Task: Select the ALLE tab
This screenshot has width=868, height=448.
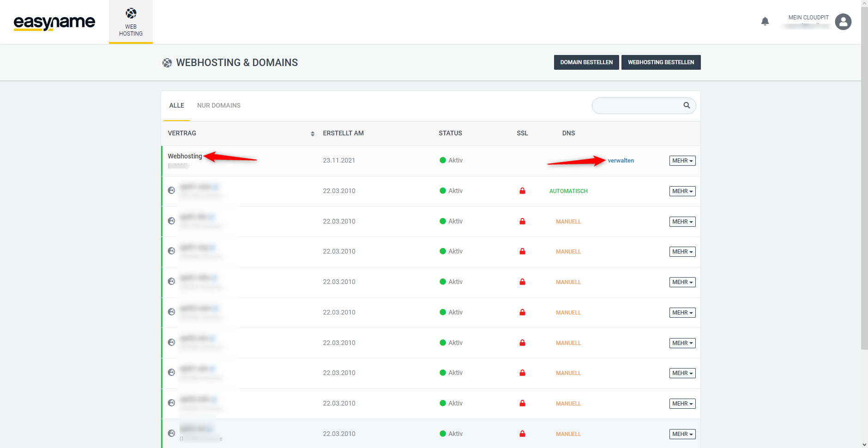Action: coord(176,105)
